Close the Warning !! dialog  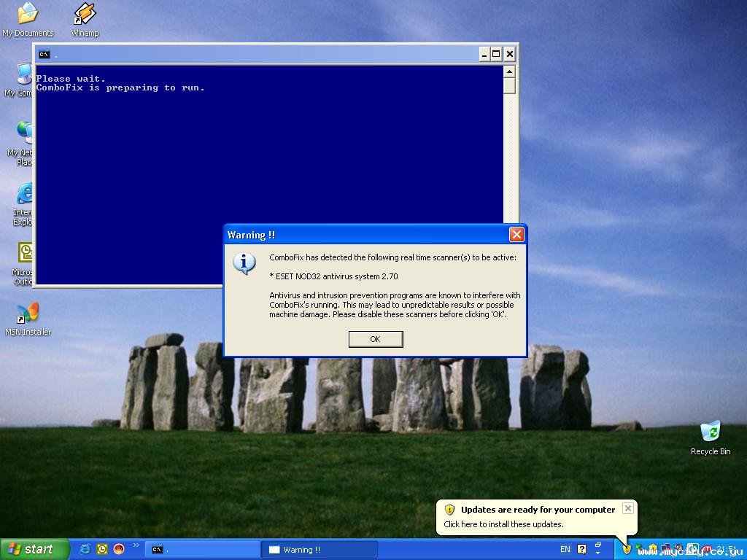coord(516,234)
